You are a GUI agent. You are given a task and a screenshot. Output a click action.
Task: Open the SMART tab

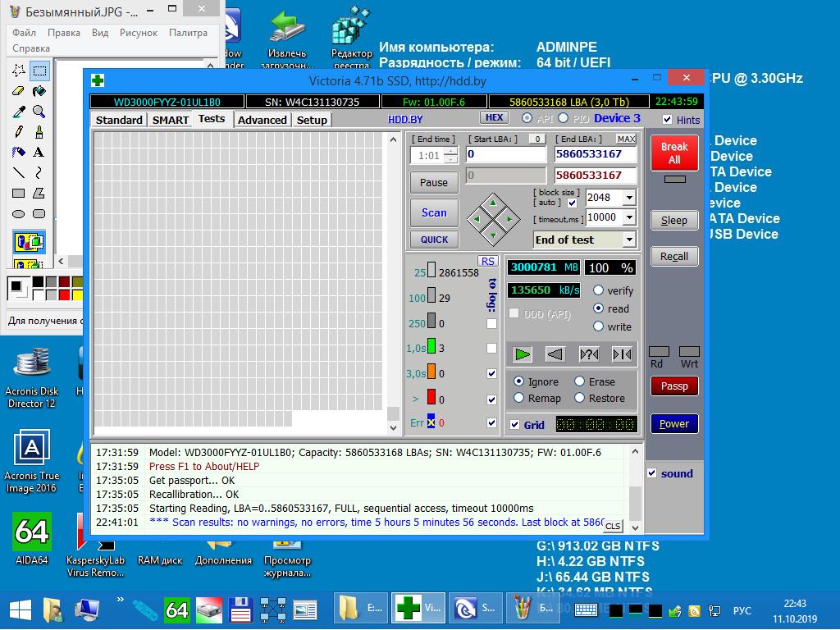coord(171,120)
